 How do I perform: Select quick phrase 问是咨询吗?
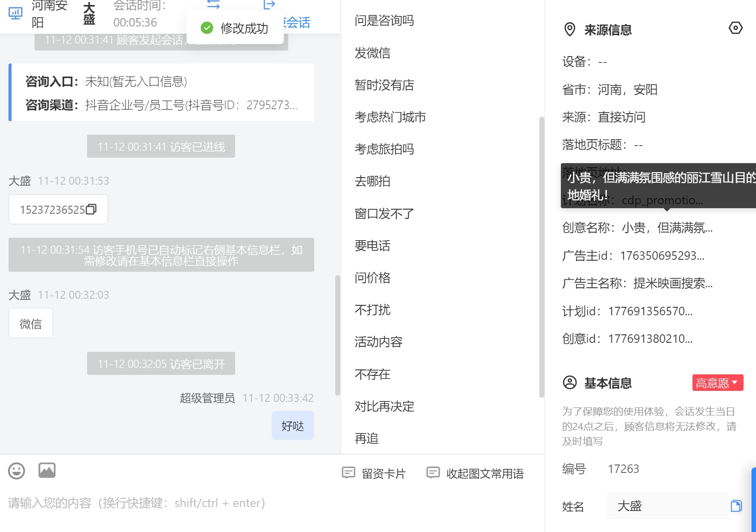coord(384,21)
